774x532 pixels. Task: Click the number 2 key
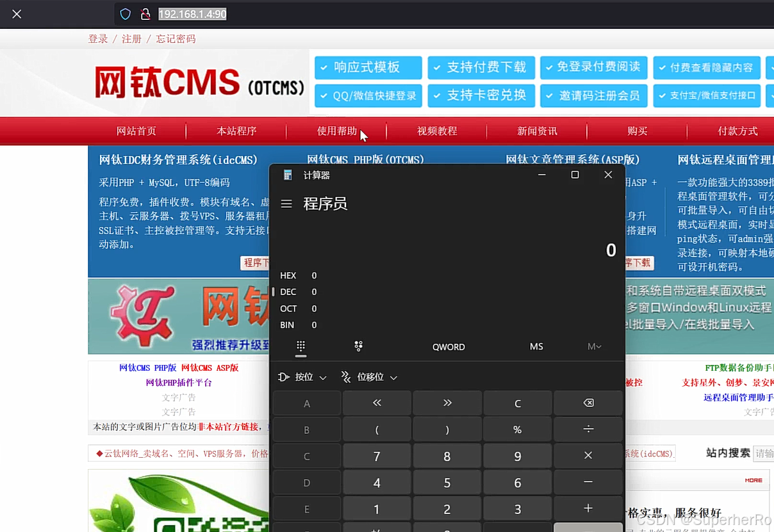tap(447, 509)
